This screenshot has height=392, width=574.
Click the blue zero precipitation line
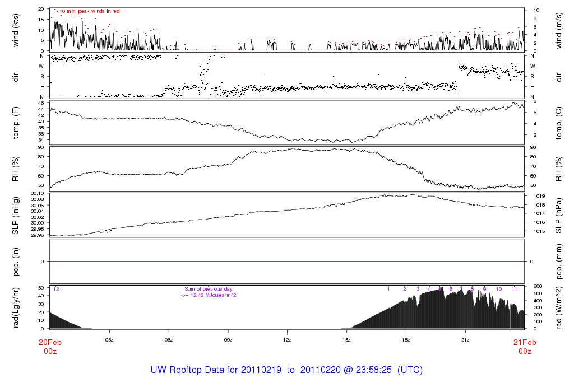pyautogui.click(x=287, y=261)
